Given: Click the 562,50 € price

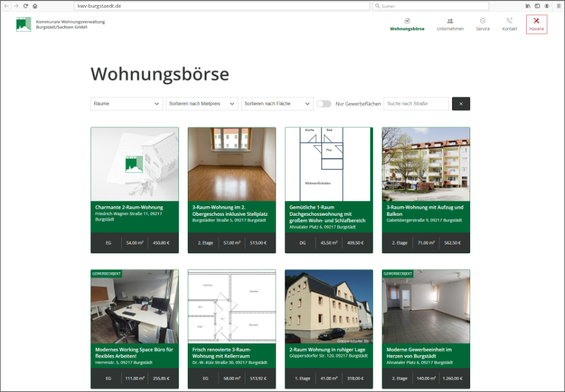Looking at the screenshot, I should pos(452,243).
